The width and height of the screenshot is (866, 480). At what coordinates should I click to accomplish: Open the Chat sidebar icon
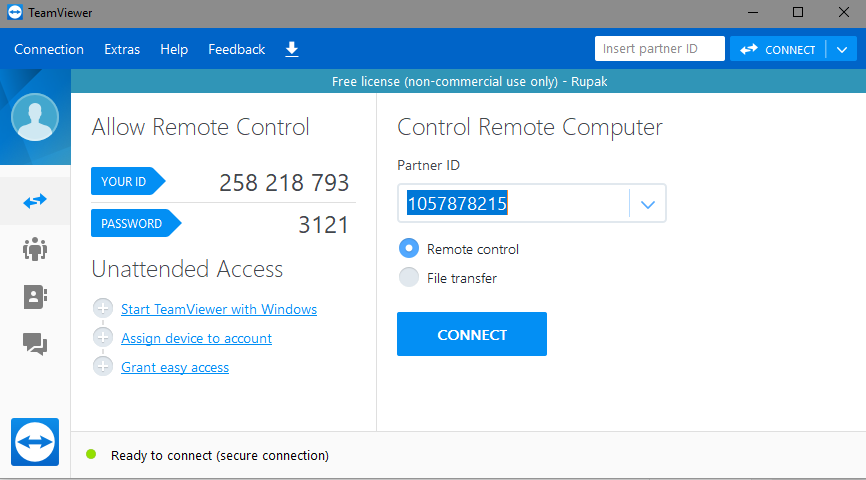tap(35, 344)
